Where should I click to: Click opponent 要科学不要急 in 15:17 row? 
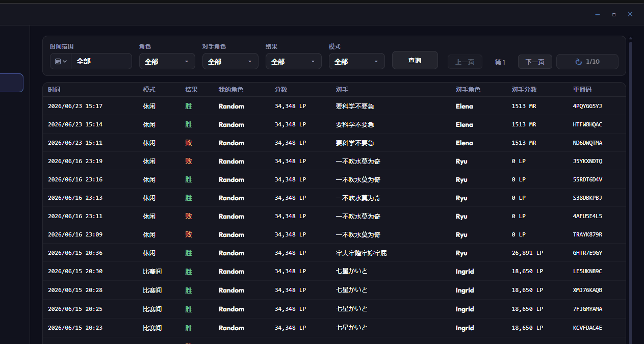tap(355, 107)
